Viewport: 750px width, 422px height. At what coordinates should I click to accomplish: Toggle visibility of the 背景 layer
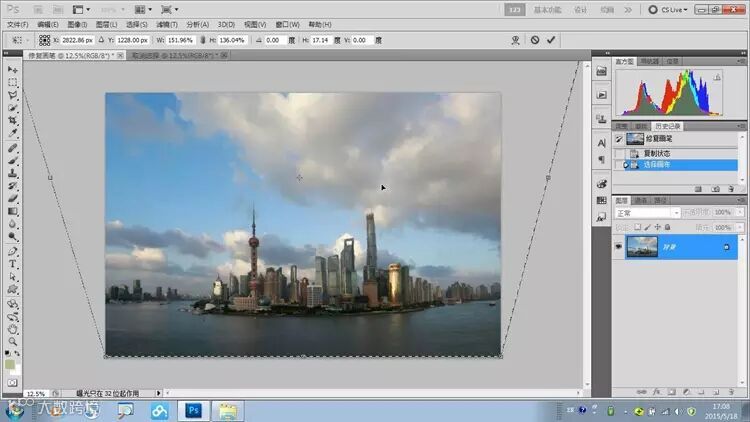pos(618,247)
